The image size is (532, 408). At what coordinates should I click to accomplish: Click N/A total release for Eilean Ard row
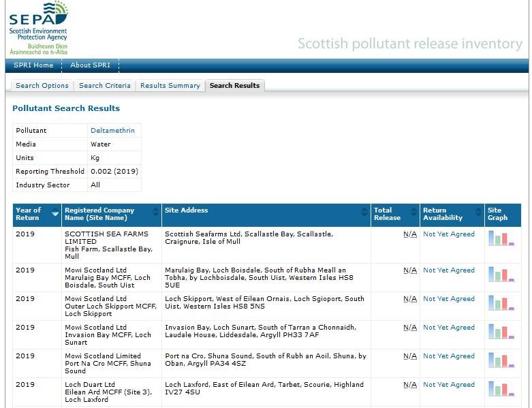[x=410, y=385]
